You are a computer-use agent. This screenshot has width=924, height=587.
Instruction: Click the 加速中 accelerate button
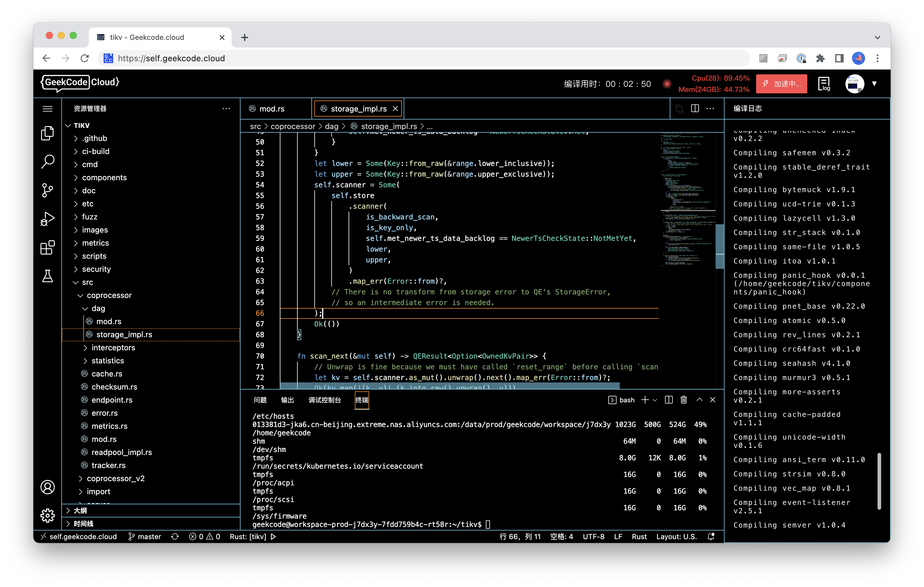tap(781, 84)
